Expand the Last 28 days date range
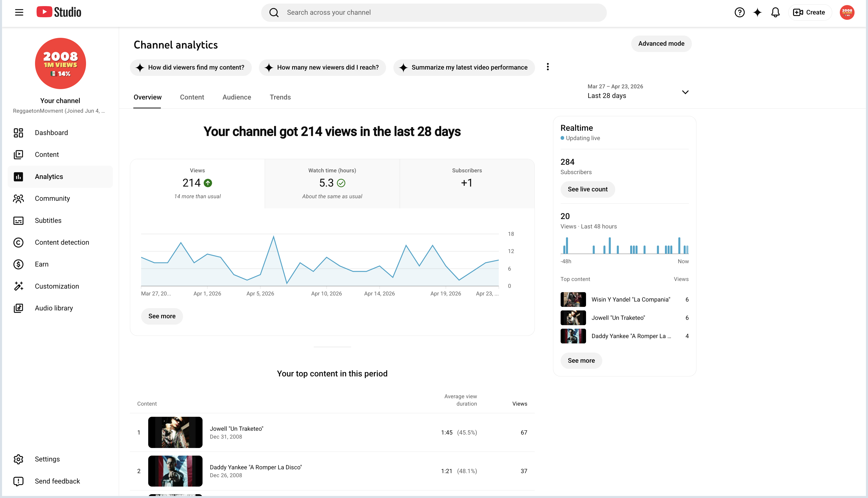 (638, 92)
